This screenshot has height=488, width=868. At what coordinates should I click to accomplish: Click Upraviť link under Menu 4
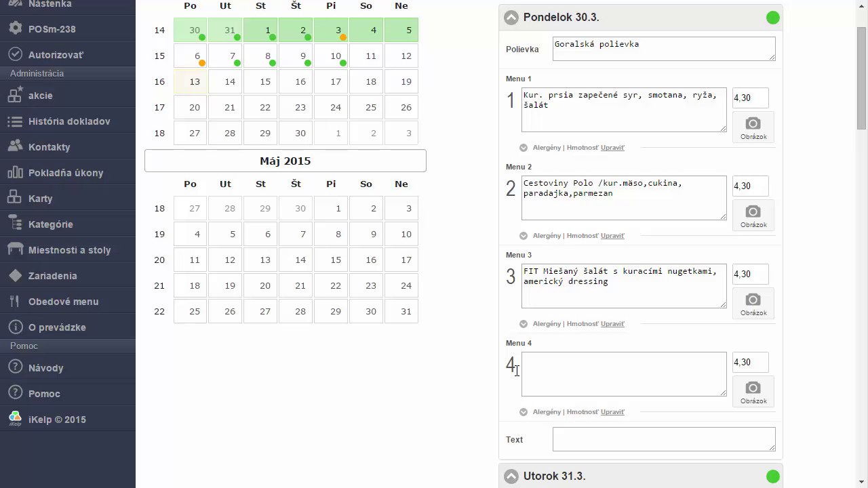612,412
